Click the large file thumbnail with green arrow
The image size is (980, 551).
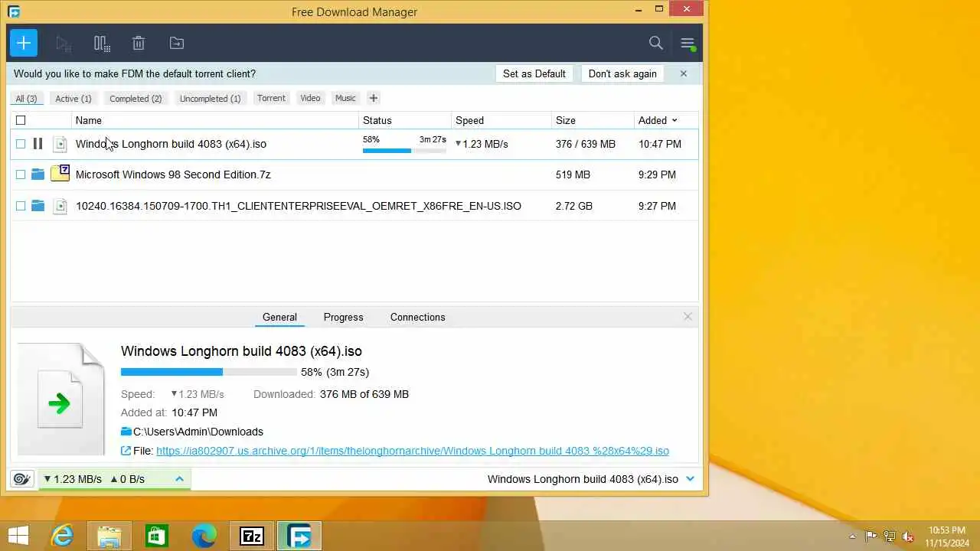[60, 399]
